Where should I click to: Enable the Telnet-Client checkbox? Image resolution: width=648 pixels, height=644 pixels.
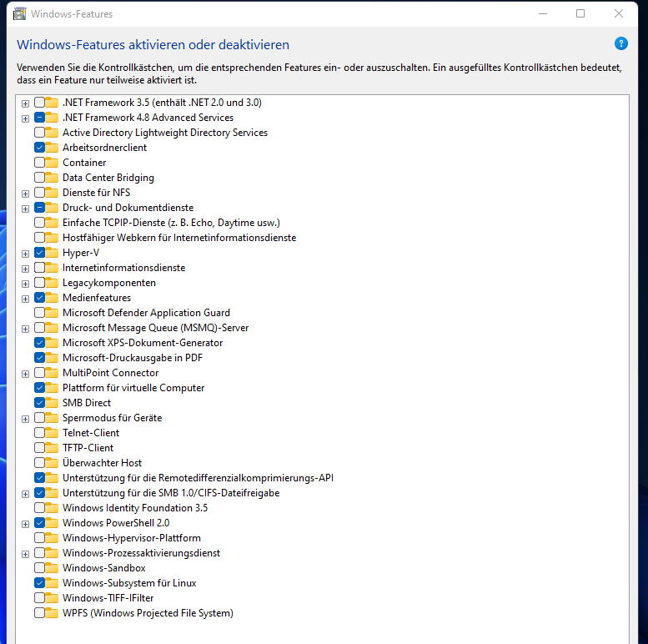point(40,432)
